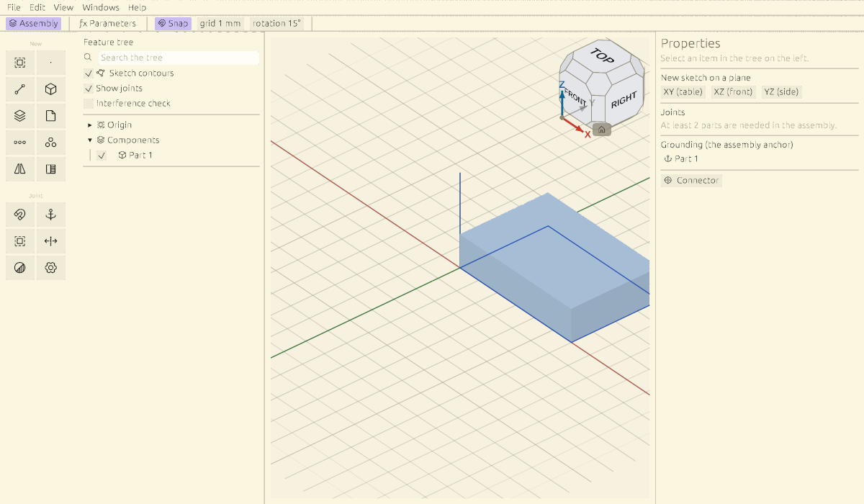Open the Windows menu
Viewport: 864px width, 504px height.
(101, 7)
